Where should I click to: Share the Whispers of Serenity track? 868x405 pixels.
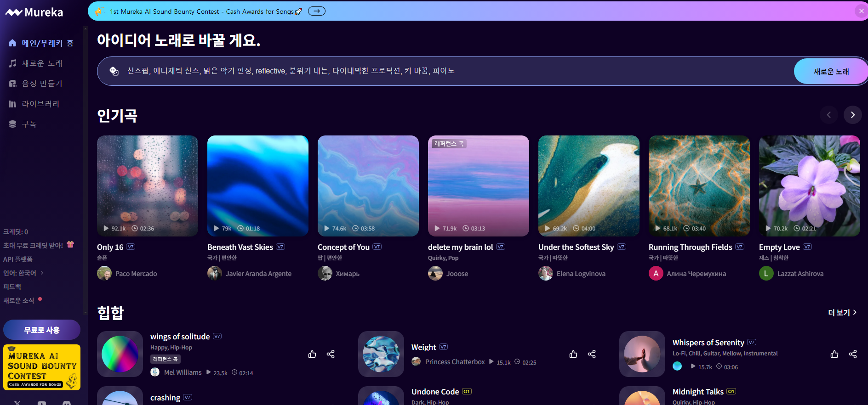(x=853, y=354)
